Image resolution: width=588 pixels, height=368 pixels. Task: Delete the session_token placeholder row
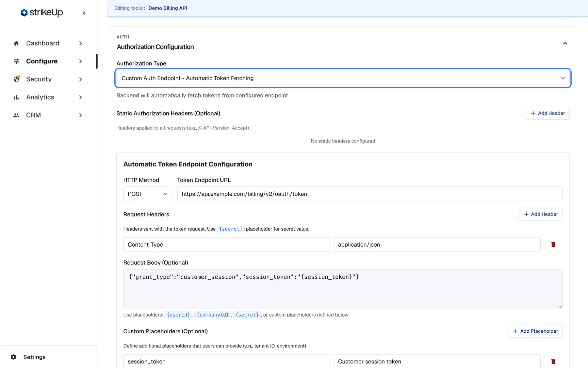click(553, 361)
